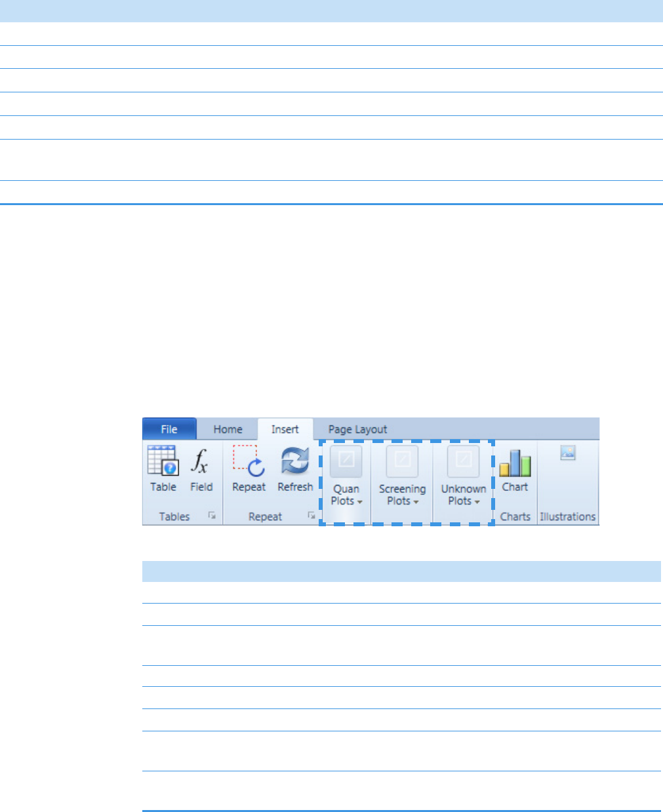Screen dimensions: 663x812
Task: Select the Insert ribbon tab
Action: (x=285, y=429)
